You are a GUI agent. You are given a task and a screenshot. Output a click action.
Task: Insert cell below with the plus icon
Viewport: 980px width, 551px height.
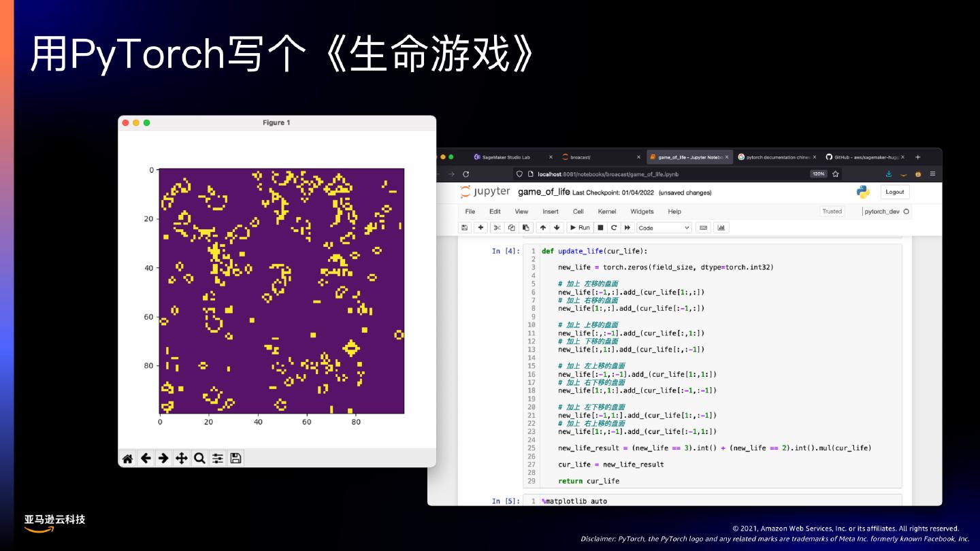tap(480, 228)
